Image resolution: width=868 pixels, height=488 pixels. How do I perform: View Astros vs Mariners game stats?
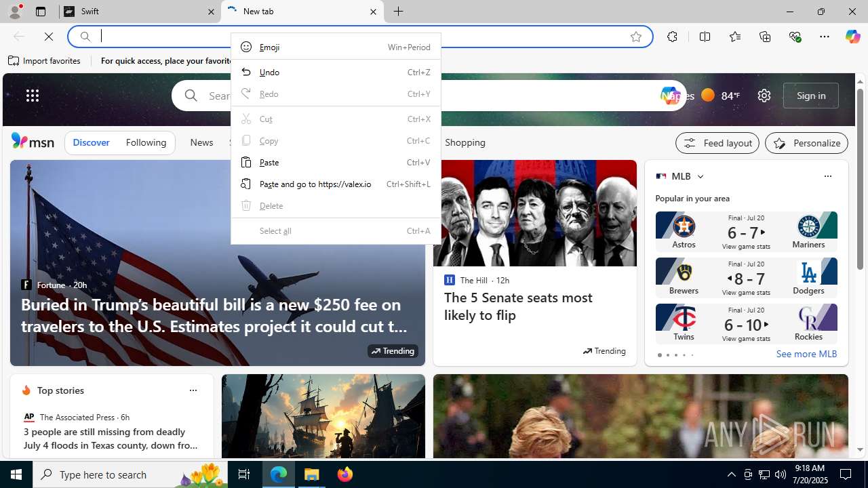tap(746, 246)
